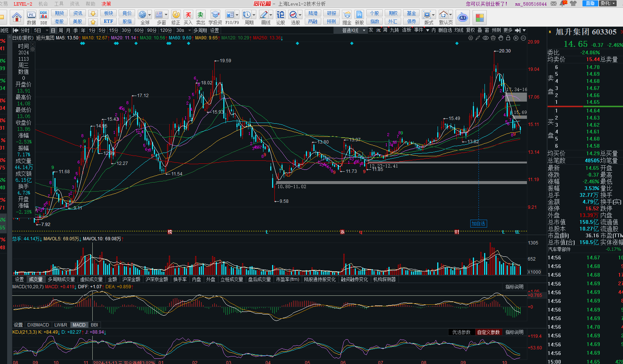Open the 帮助 menu

[x=90, y=4]
